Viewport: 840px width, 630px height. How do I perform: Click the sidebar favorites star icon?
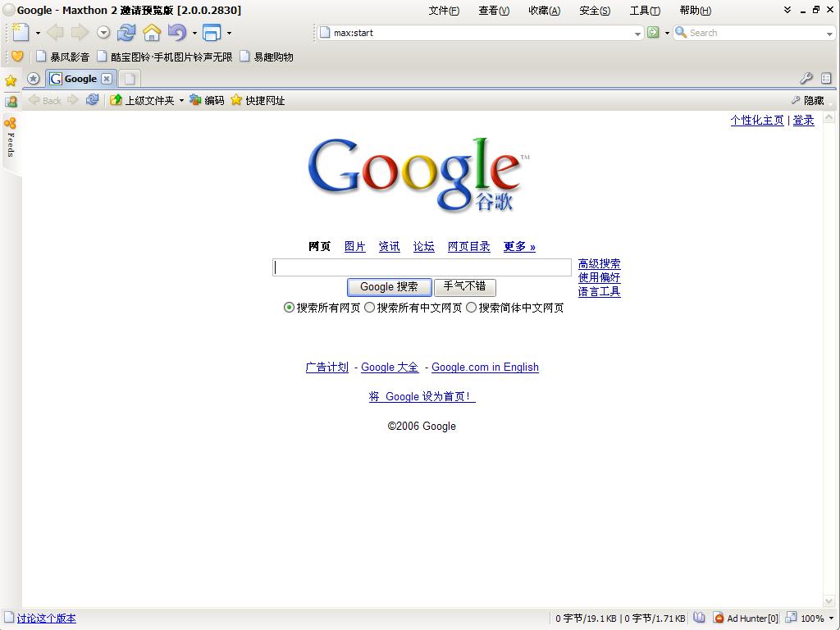point(11,81)
